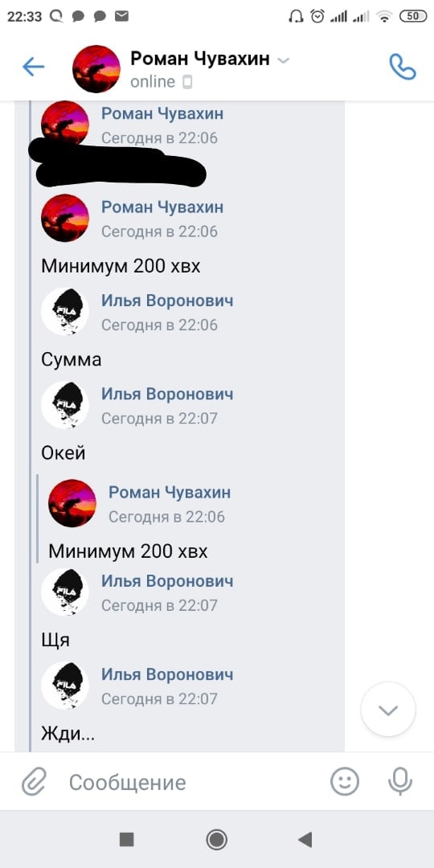Tap the Android back triangle button
Image resolution: width=434 pixels, height=868 pixels.
[x=305, y=839]
